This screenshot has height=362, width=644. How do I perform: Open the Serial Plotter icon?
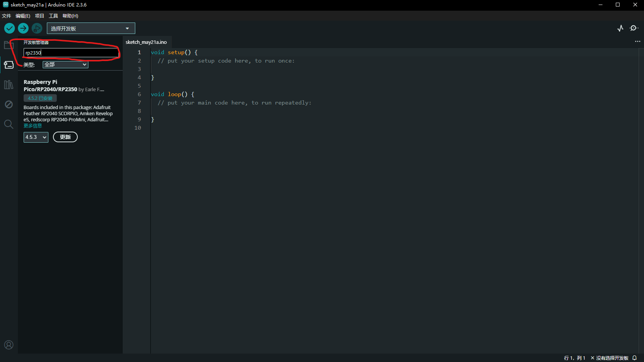pyautogui.click(x=620, y=28)
